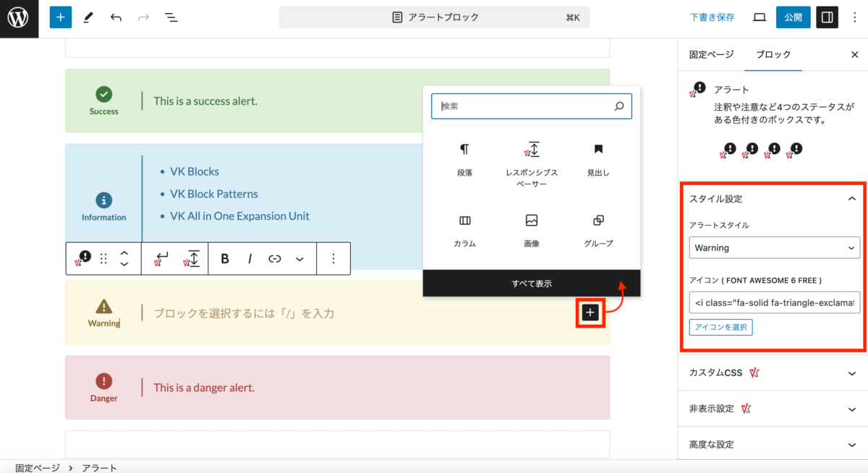Open block options three-dot menu
868x473 pixels.
pyautogui.click(x=333, y=258)
